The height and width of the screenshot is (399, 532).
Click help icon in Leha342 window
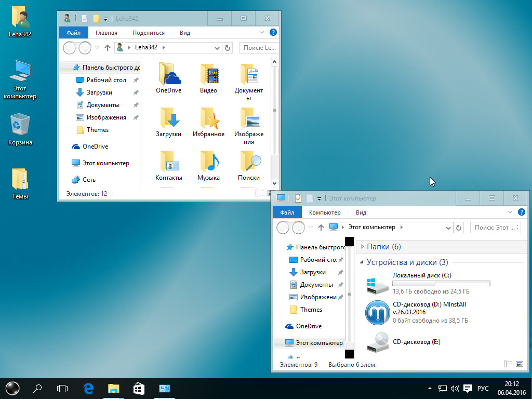tap(273, 32)
